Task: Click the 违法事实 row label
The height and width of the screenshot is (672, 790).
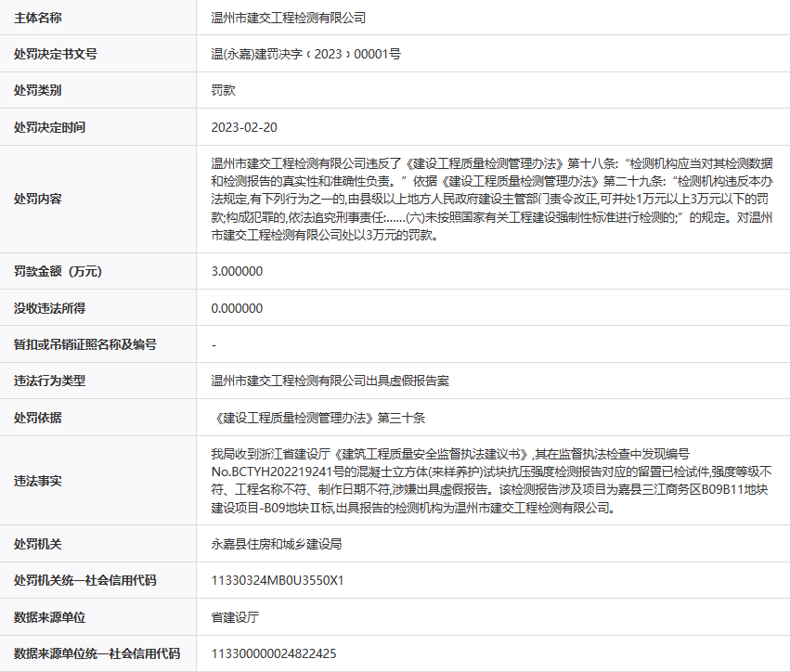Action: click(38, 481)
